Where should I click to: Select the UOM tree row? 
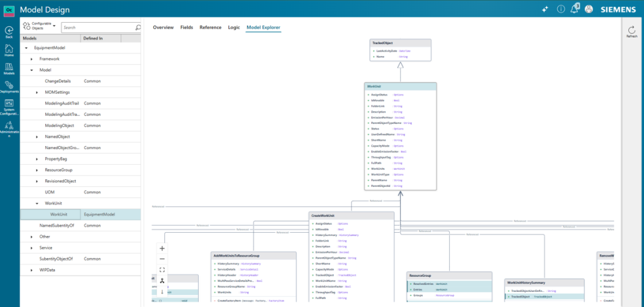80,193
